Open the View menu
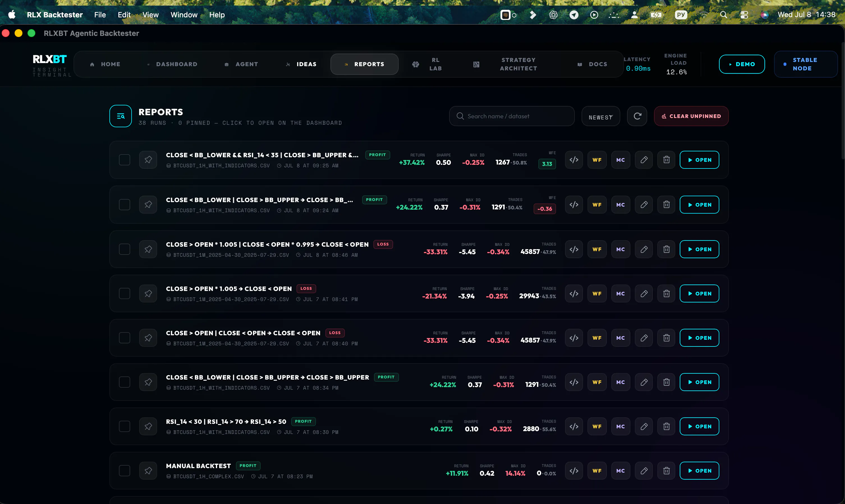 [151, 15]
